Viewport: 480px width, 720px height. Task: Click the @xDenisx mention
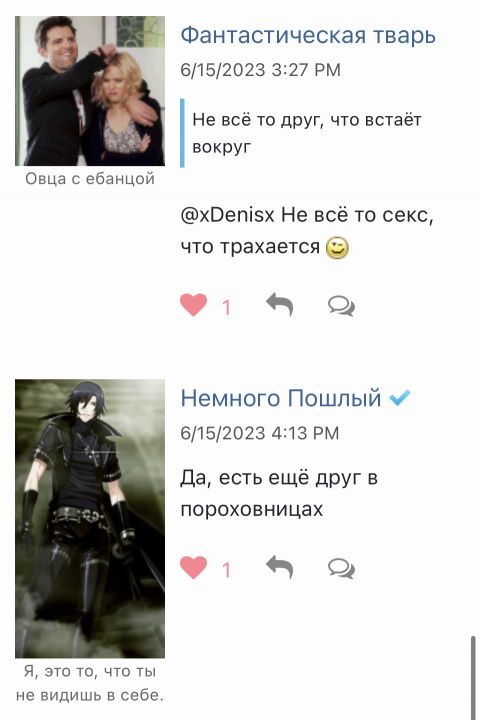pos(227,215)
